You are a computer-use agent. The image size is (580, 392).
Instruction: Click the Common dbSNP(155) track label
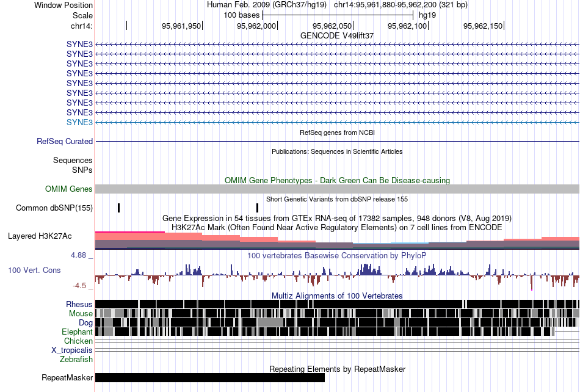click(x=54, y=208)
